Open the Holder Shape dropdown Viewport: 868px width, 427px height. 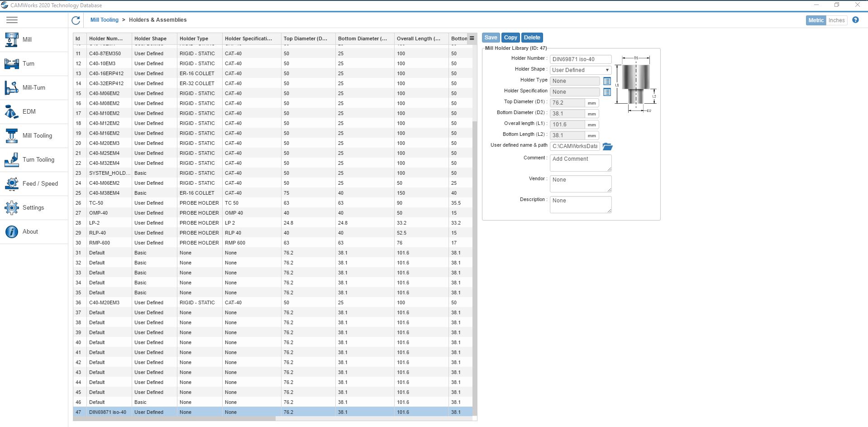(581, 70)
